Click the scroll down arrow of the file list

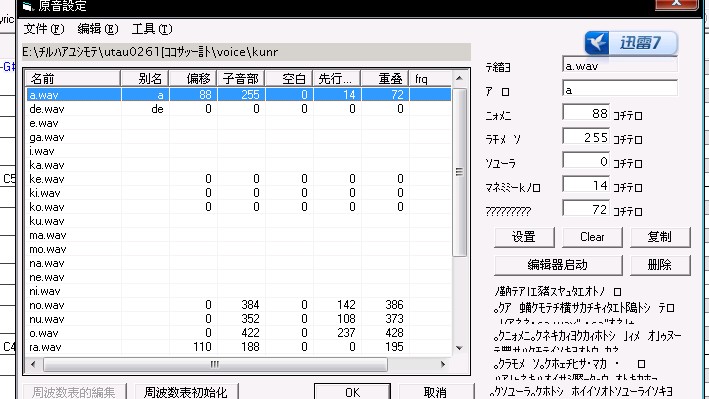[x=459, y=348]
